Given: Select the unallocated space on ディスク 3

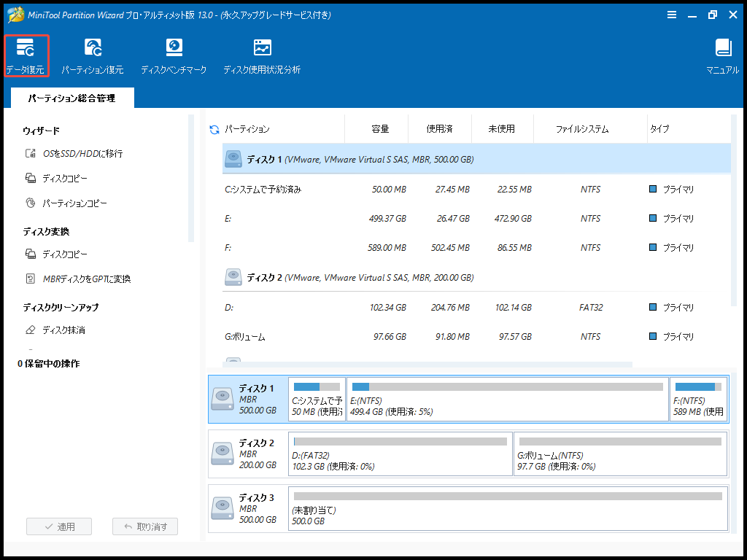Looking at the screenshot, I should click(x=507, y=508).
